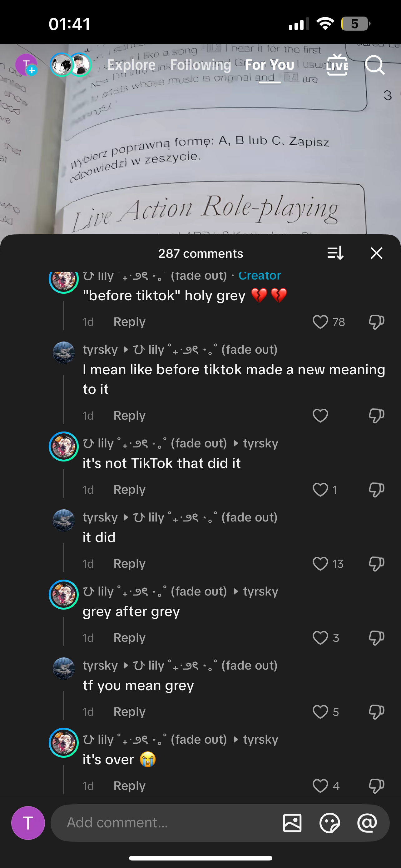Sort comments using the sort icon
The height and width of the screenshot is (868, 401).
click(335, 253)
